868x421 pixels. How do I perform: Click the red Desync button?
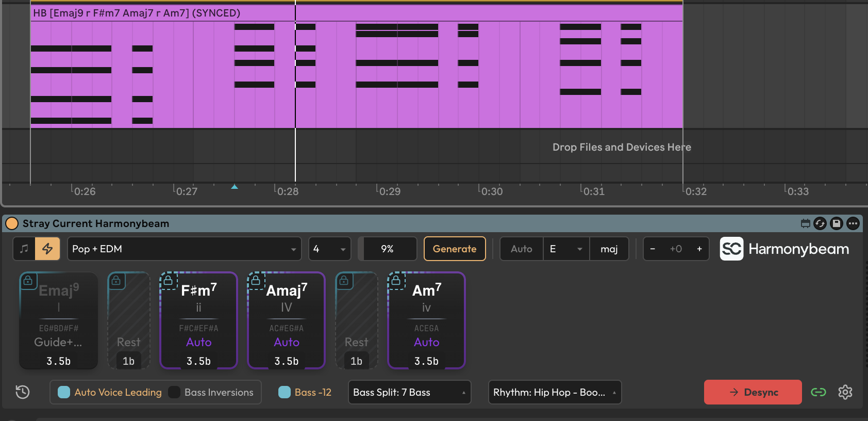753,392
